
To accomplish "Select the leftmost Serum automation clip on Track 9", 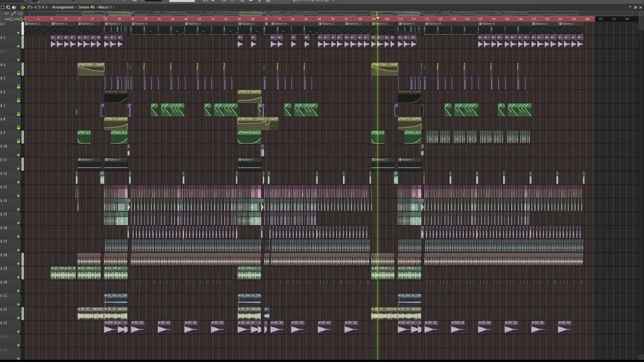I will 84,137.
